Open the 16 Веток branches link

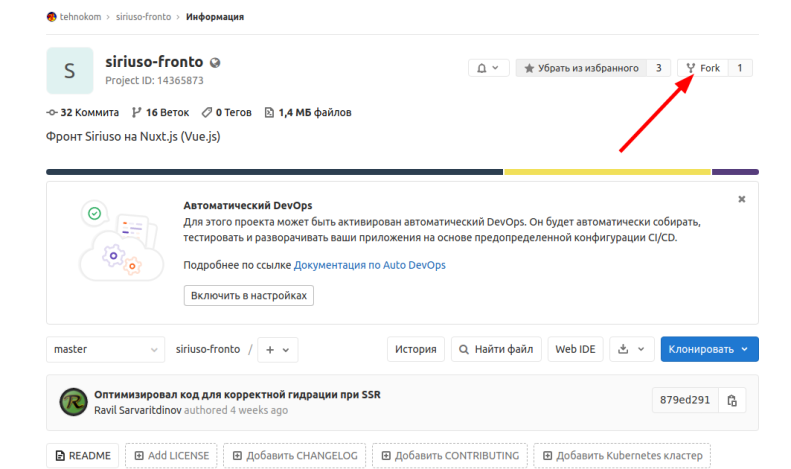[160, 112]
